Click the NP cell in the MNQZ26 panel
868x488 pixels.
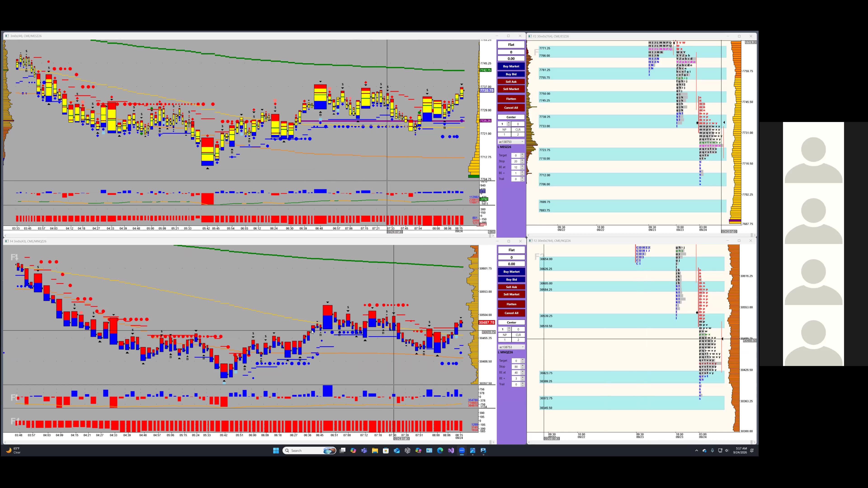tap(505, 335)
